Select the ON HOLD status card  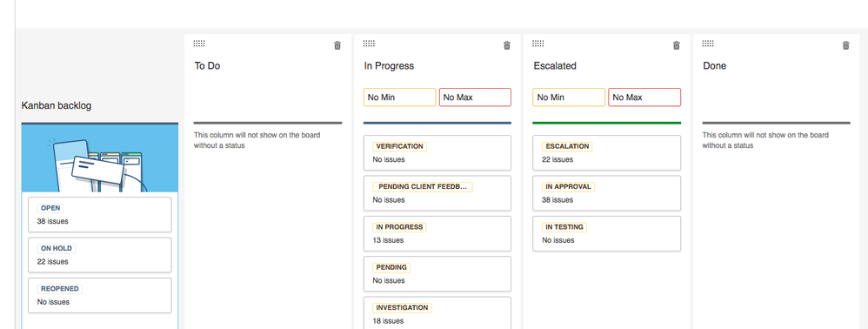point(100,255)
